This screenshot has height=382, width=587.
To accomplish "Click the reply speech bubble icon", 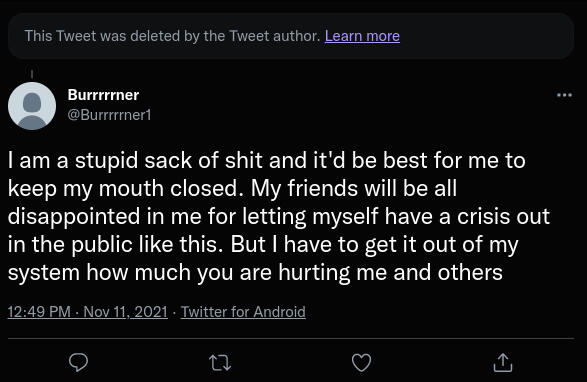I will 78,362.
